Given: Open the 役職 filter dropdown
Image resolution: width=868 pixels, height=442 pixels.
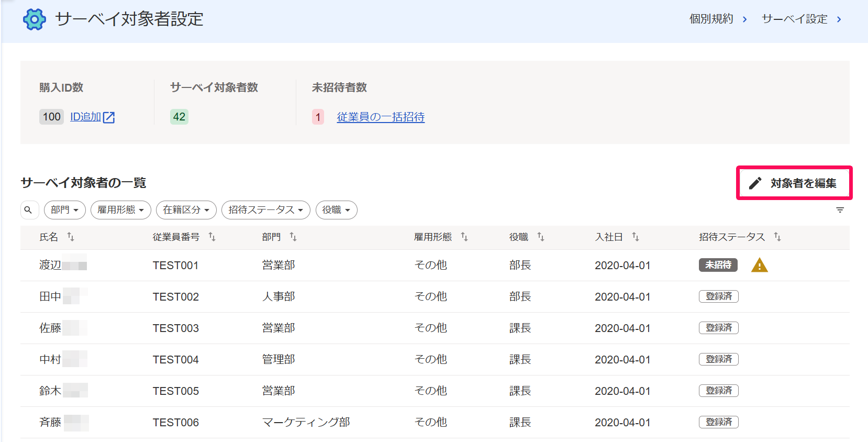Looking at the screenshot, I should tap(337, 210).
